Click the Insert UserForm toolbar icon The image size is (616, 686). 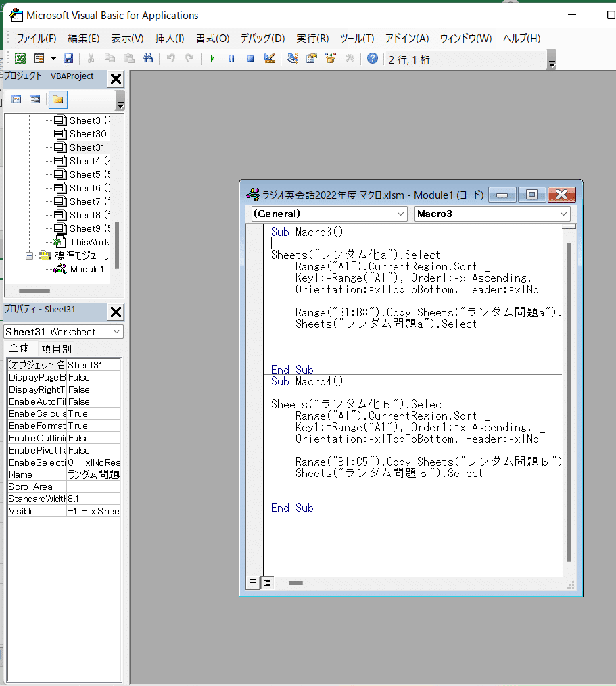pyautogui.click(x=39, y=58)
